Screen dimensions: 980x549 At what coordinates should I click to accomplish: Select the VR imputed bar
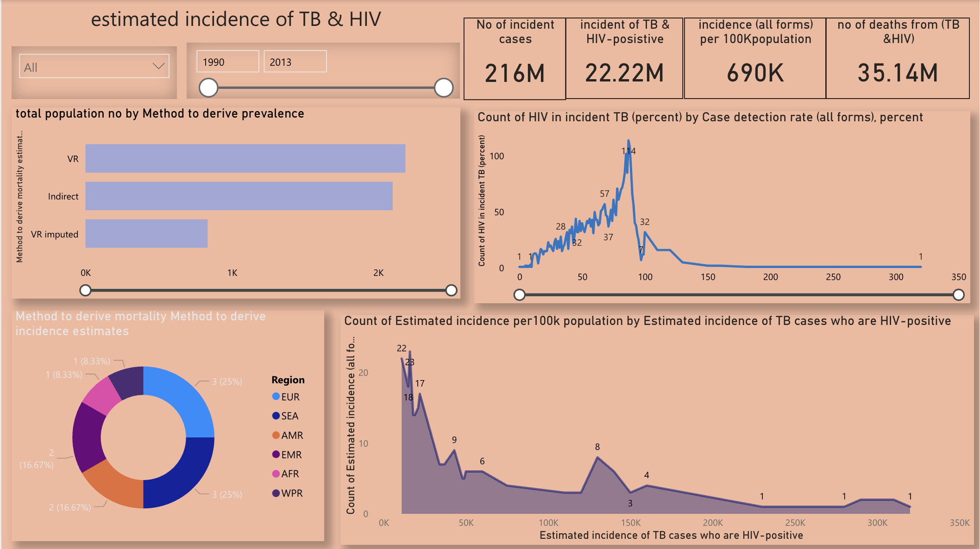click(x=146, y=234)
